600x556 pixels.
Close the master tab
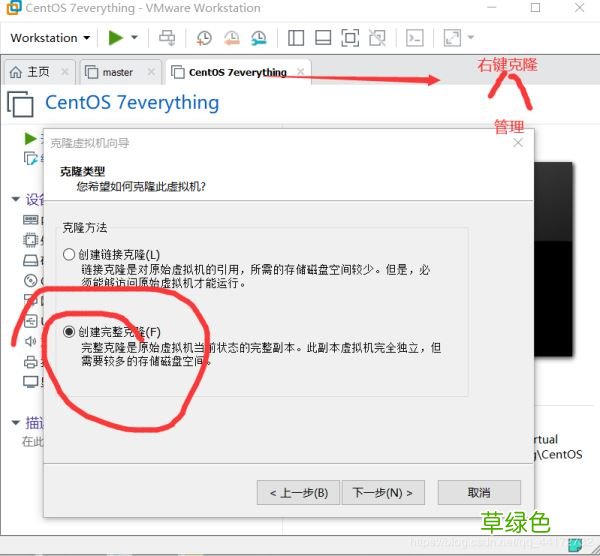pyautogui.click(x=151, y=72)
